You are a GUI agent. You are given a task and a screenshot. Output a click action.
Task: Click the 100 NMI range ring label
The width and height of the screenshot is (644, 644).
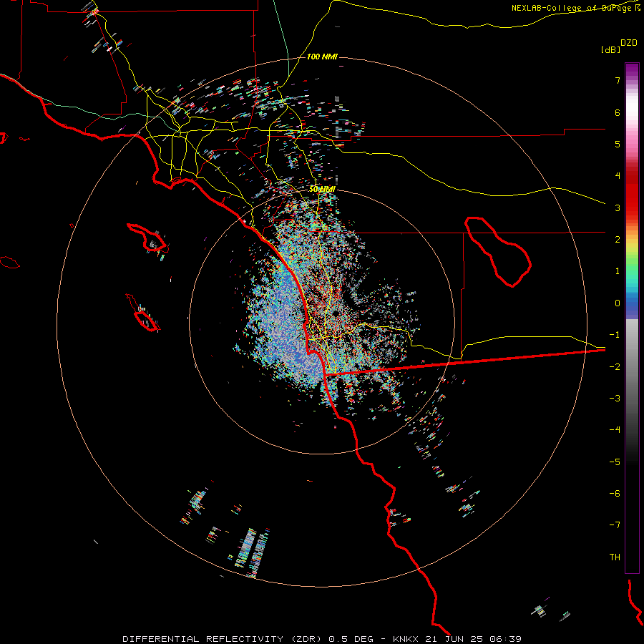coord(322,57)
